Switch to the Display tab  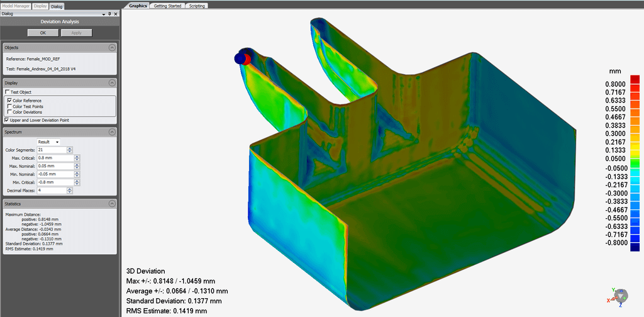coord(40,6)
